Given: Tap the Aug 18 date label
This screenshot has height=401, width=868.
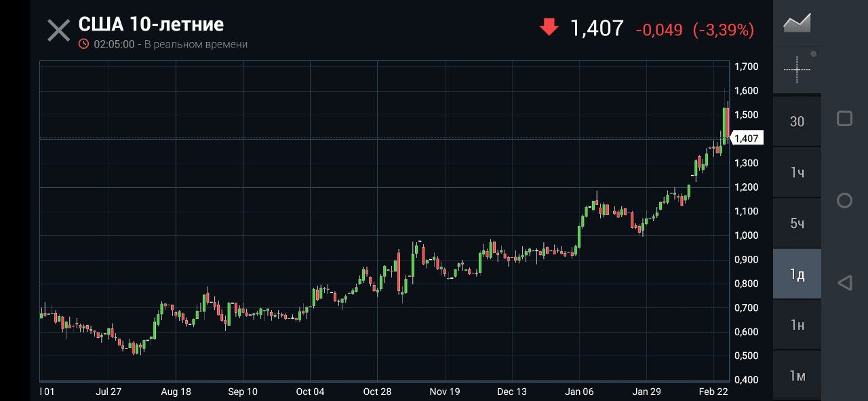Looking at the screenshot, I should click(x=176, y=392).
